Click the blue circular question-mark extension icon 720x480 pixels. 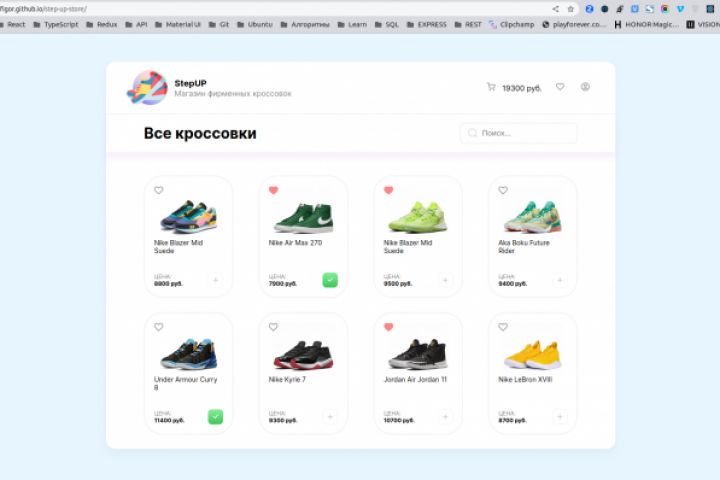point(590,9)
